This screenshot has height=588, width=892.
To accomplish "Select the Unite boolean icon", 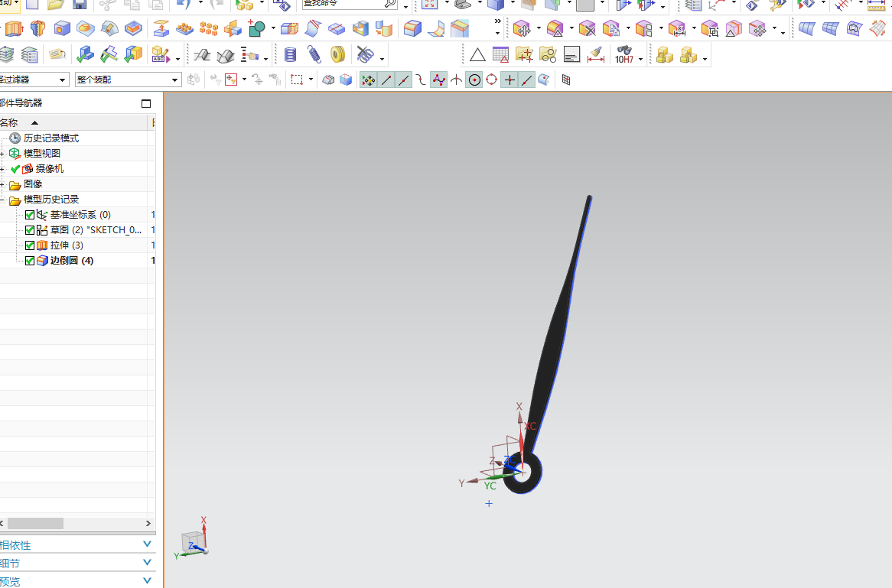I will [256, 28].
